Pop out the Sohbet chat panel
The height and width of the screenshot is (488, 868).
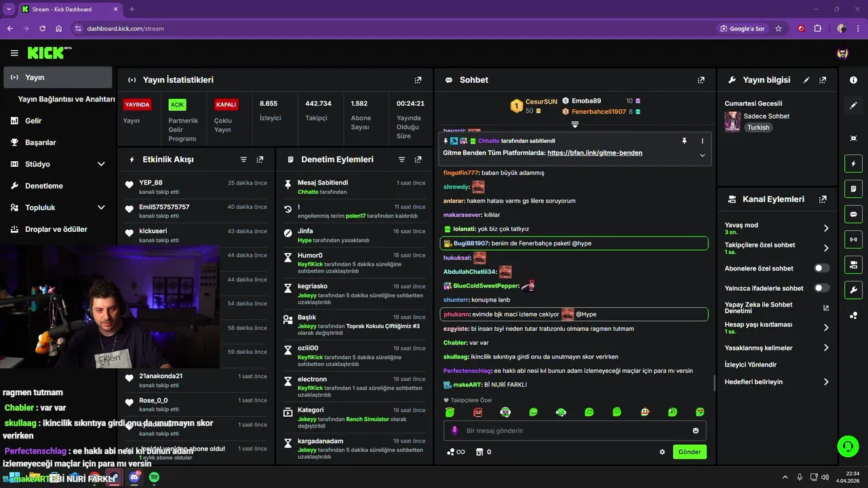click(x=701, y=80)
